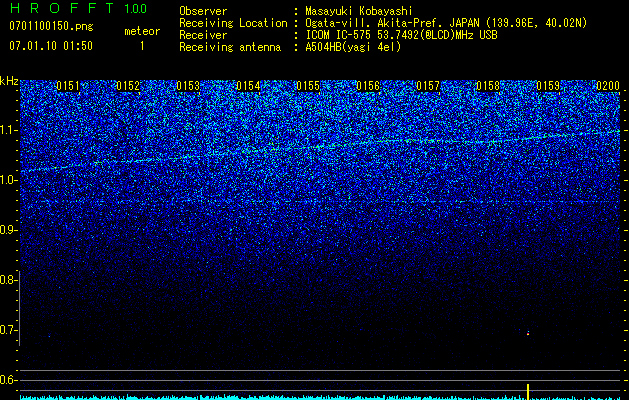
Task: Click the 0157 time marker
Action: click(x=428, y=86)
